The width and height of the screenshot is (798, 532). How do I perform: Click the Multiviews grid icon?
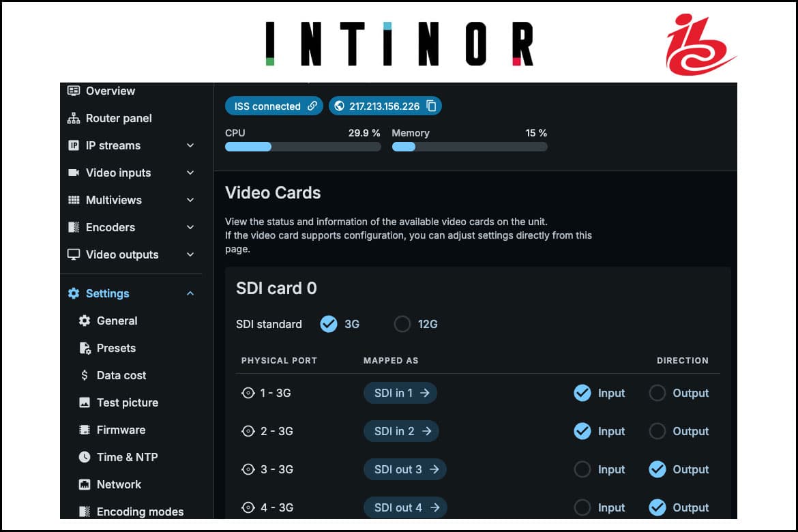click(x=74, y=200)
